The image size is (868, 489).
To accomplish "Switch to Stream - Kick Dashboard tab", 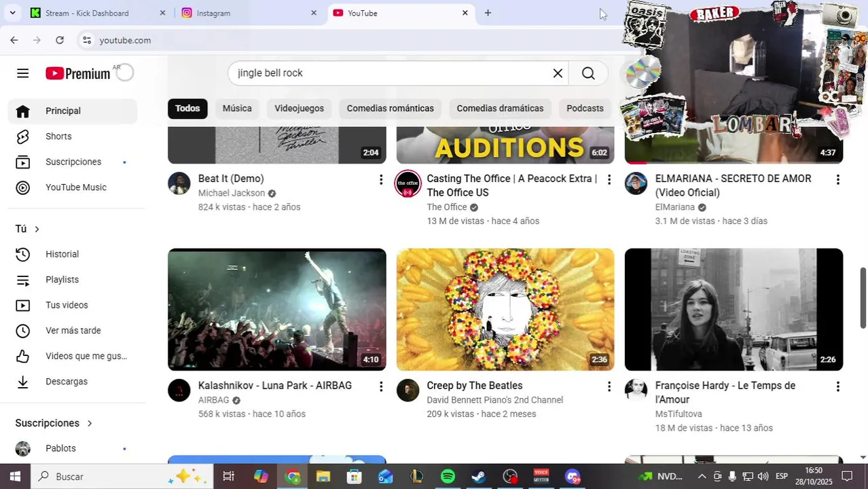I will click(x=98, y=13).
